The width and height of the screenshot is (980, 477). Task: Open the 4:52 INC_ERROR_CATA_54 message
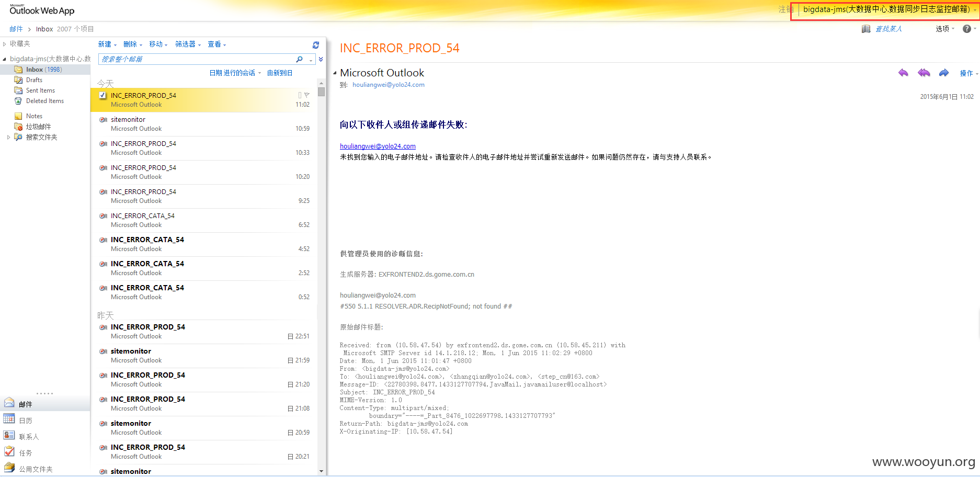(204, 244)
